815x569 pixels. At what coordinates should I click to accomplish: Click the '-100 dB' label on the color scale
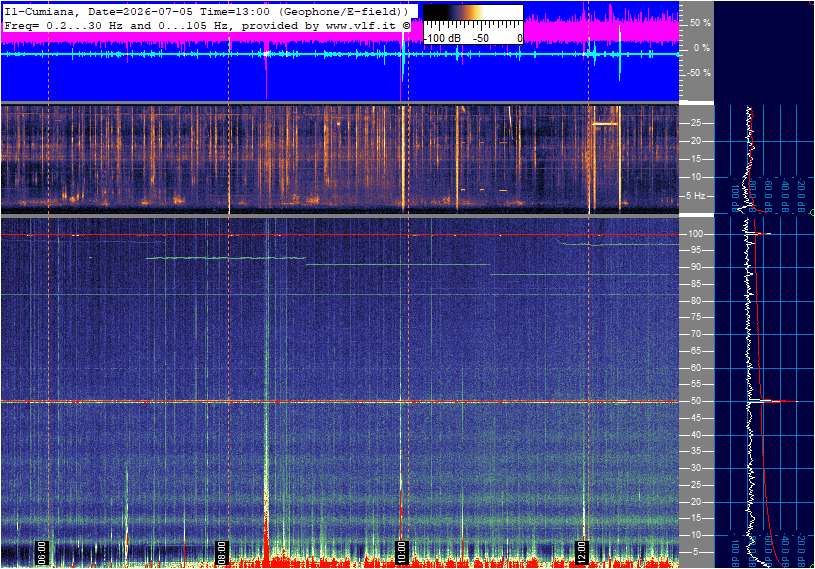443,38
